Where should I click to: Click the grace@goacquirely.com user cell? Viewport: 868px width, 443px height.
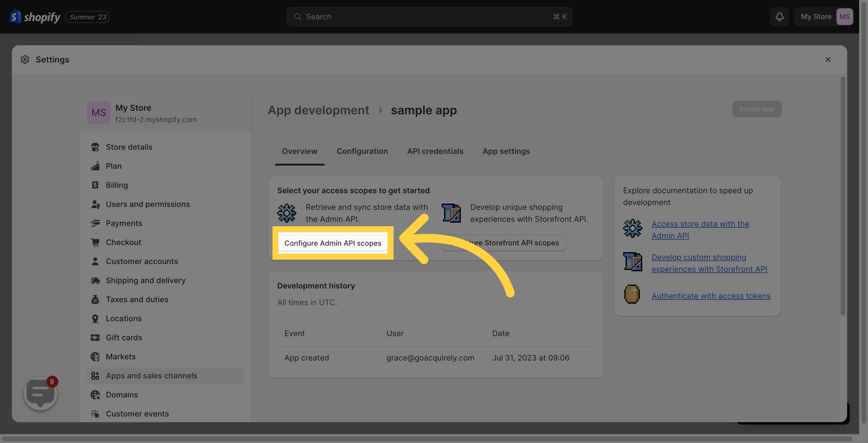[430, 358]
